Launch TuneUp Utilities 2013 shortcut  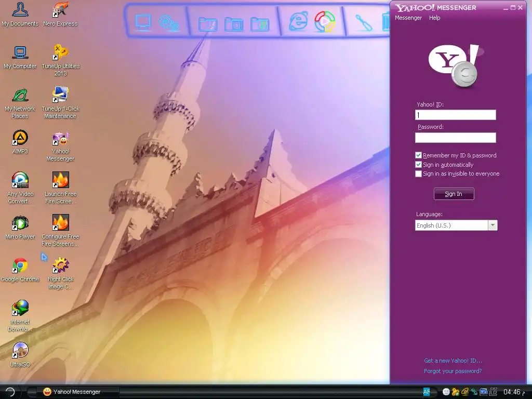pyautogui.click(x=60, y=60)
